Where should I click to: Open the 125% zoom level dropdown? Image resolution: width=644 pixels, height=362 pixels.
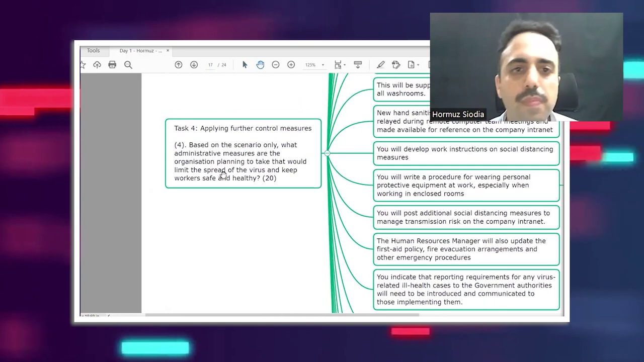coord(314,65)
